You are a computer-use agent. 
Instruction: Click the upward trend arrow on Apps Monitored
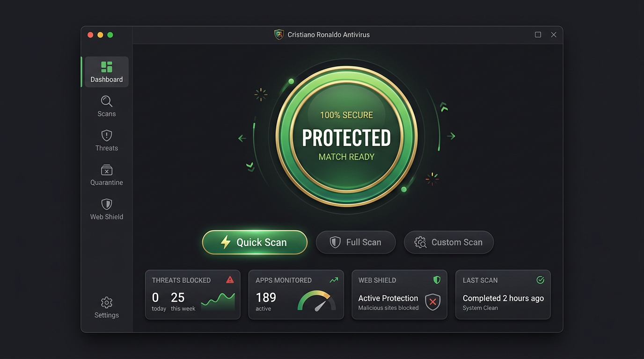coord(334,280)
